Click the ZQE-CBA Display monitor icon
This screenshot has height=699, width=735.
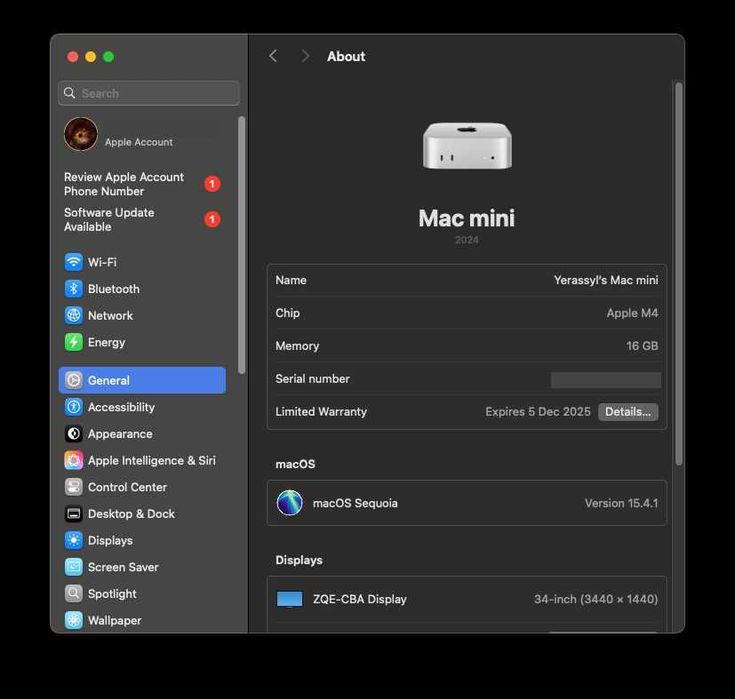[x=289, y=599]
